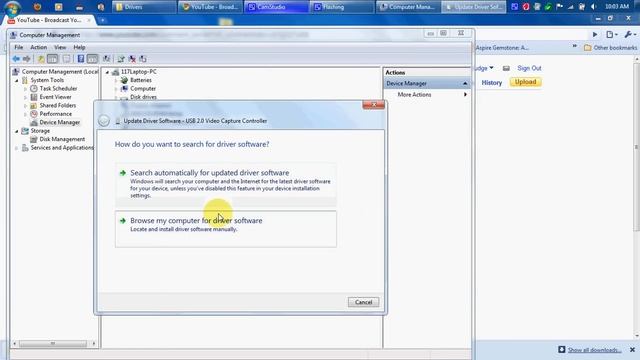Click the Sign Out link

click(529, 68)
